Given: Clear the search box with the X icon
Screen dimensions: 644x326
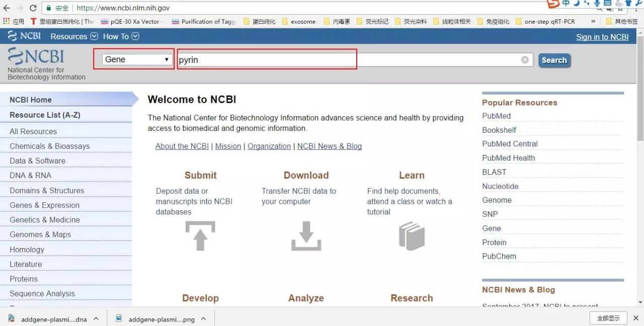Looking at the screenshot, I should 525,60.
